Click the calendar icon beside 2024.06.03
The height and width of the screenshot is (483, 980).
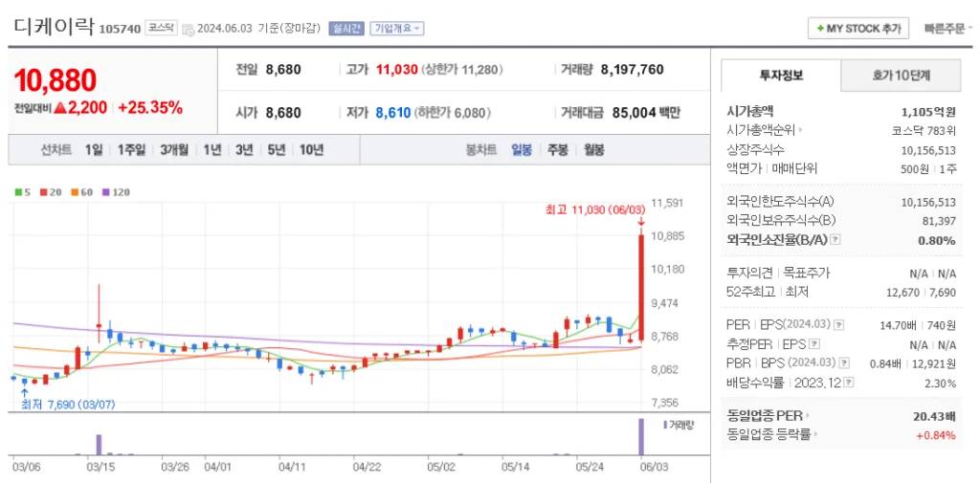188,30
